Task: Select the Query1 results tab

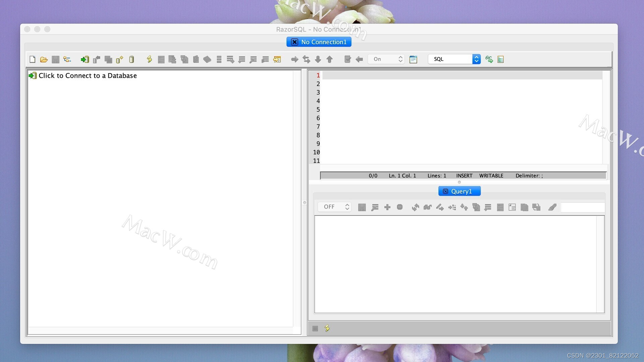Action: [462, 191]
